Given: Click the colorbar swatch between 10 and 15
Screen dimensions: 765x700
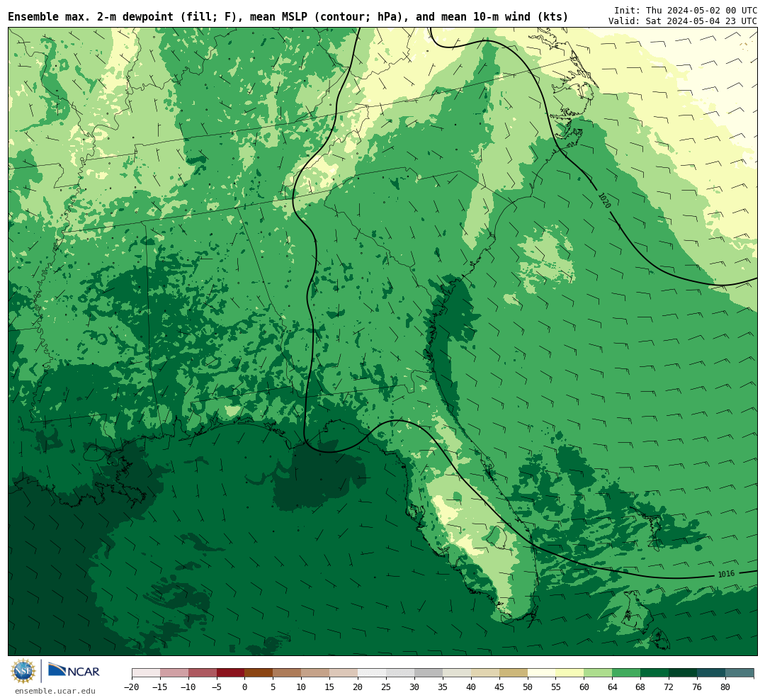Looking at the screenshot, I should pyautogui.click(x=315, y=673).
